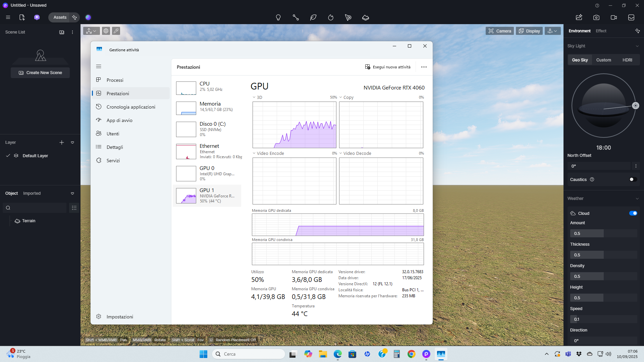The image size is (644, 362).
Task: Open Servizi in Task Manager sidebar
Action: (x=131, y=161)
